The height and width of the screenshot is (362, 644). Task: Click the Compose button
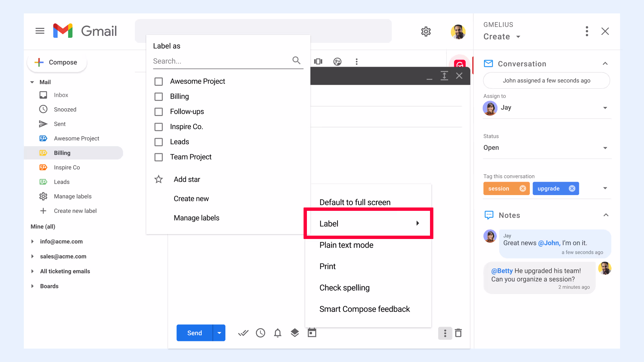tap(57, 62)
